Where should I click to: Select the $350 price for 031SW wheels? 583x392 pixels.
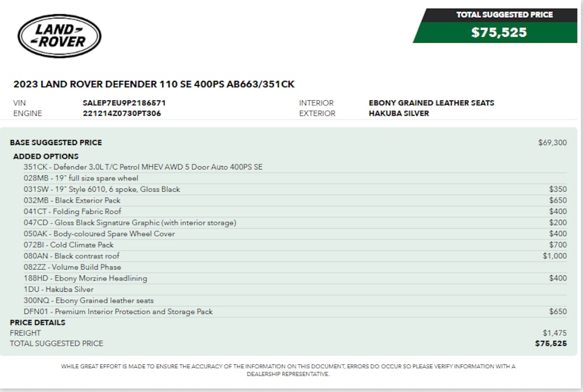point(558,189)
